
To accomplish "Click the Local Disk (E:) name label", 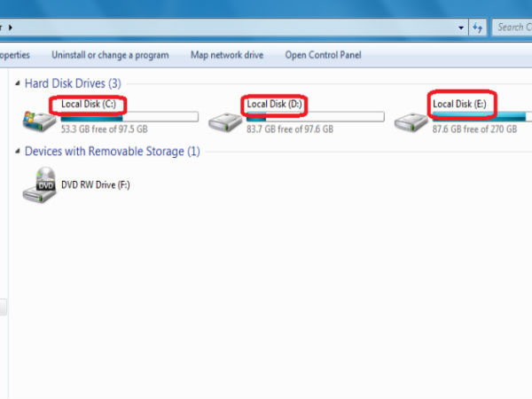I will pos(459,105).
